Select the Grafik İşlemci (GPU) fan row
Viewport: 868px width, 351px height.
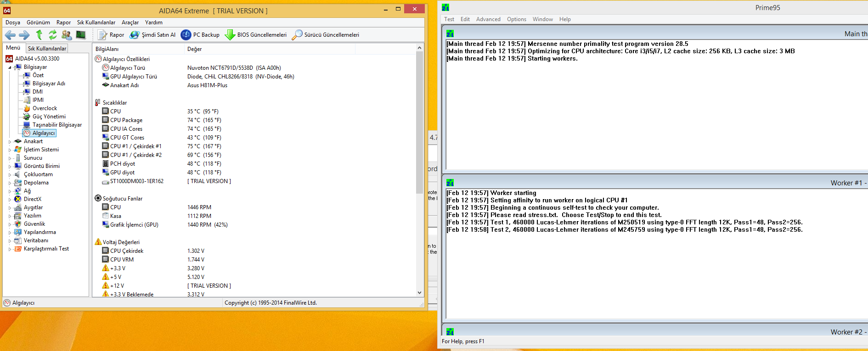pyautogui.click(x=254, y=225)
